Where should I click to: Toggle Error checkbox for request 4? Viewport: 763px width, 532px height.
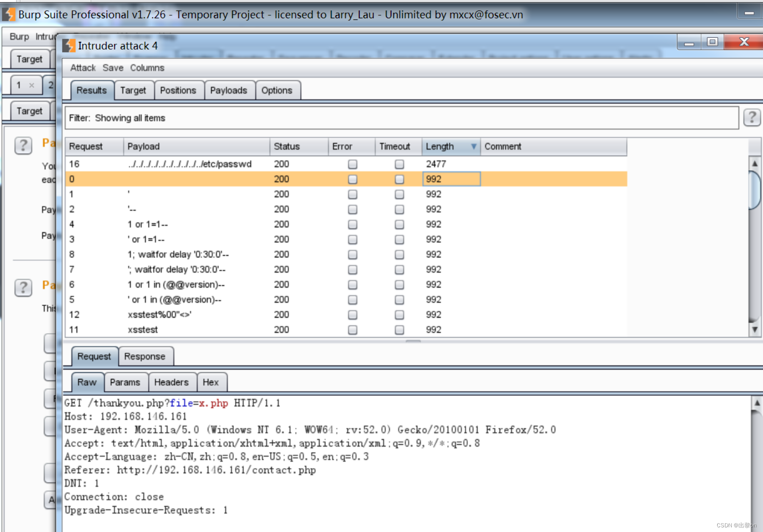[352, 224]
